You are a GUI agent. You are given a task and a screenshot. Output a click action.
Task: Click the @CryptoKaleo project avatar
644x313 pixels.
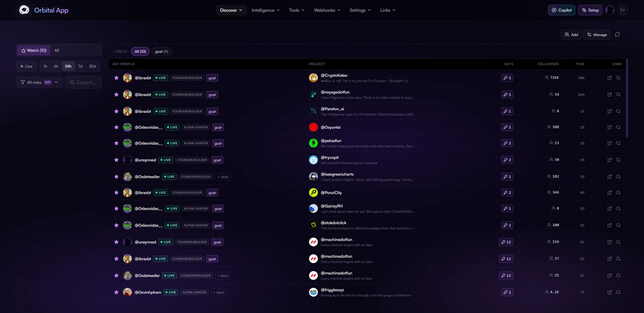tap(313, 78)
